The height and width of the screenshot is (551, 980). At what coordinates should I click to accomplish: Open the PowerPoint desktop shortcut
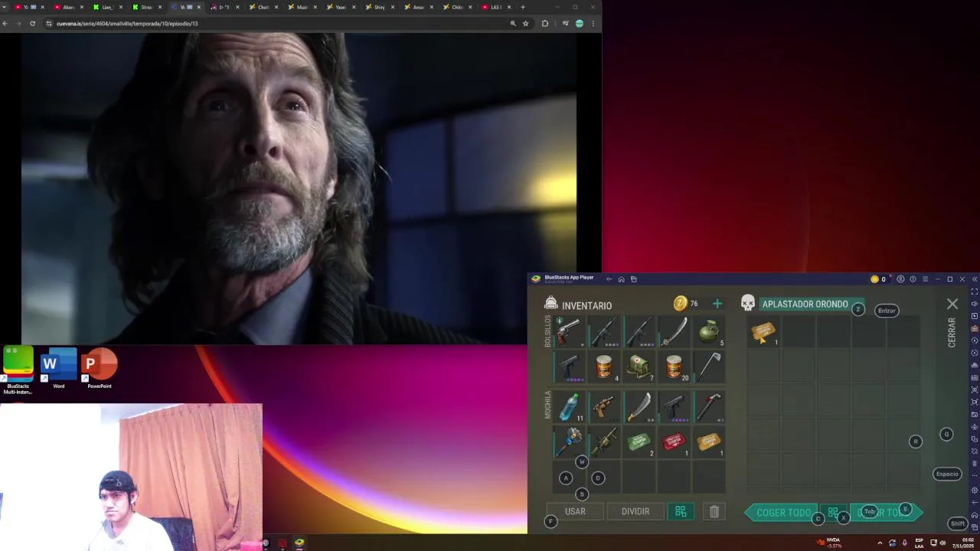tap(100, 368)
